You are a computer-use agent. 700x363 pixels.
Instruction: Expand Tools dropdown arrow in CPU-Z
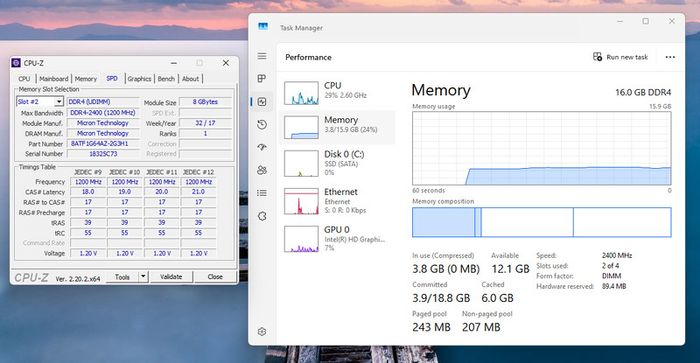pos(143,277)
